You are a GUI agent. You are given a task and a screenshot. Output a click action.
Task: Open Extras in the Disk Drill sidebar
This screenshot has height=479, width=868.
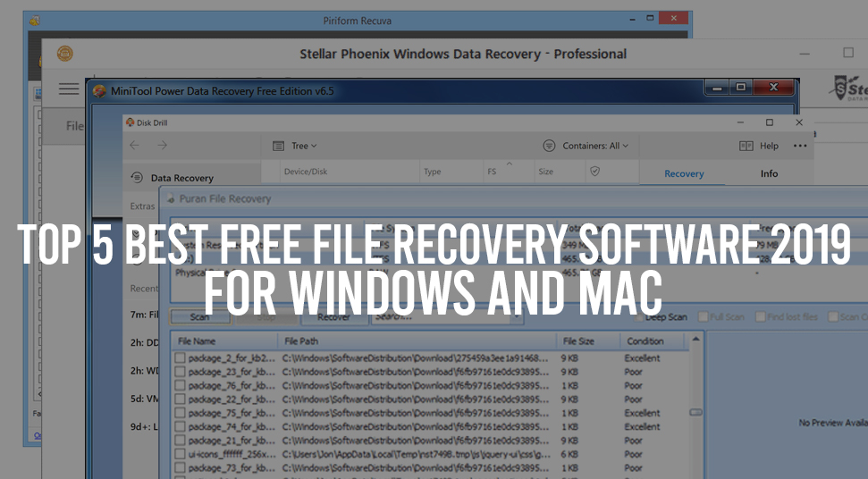point(142,206)
